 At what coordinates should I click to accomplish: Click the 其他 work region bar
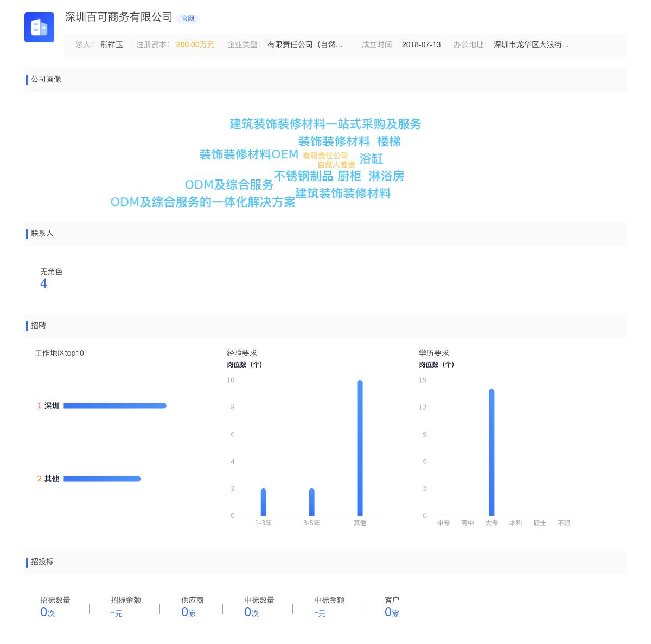pyautogui.click(x=102, y=479)
